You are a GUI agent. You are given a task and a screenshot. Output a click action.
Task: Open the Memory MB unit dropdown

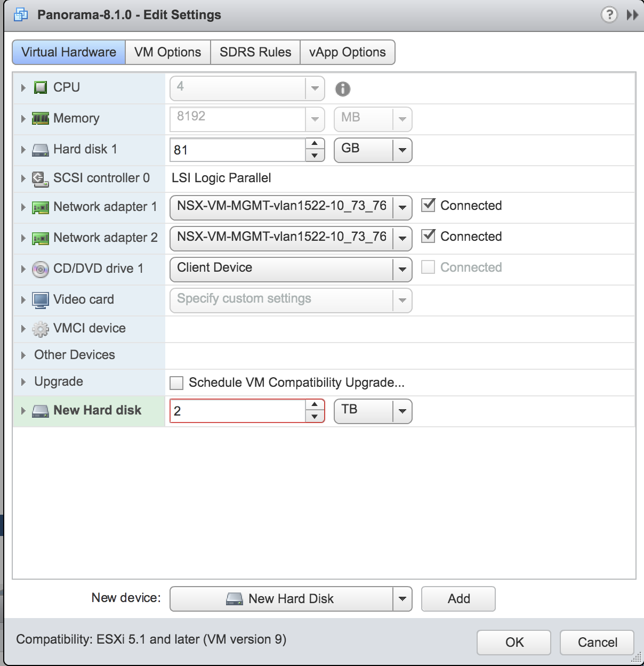point(373,119)
